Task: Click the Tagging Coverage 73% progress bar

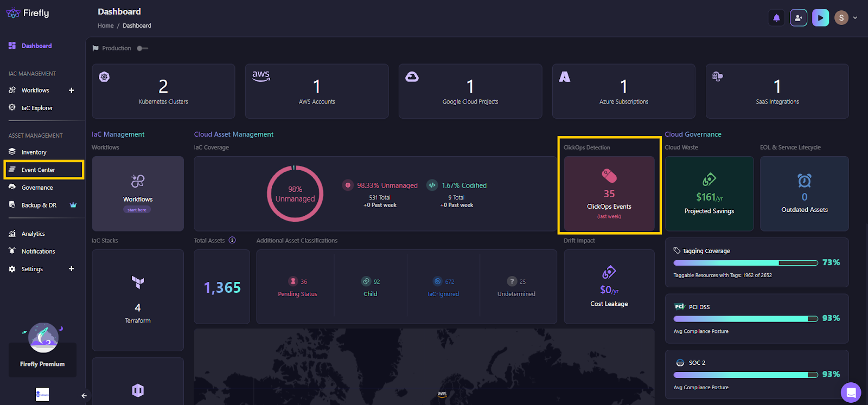Action: point(745,263)
